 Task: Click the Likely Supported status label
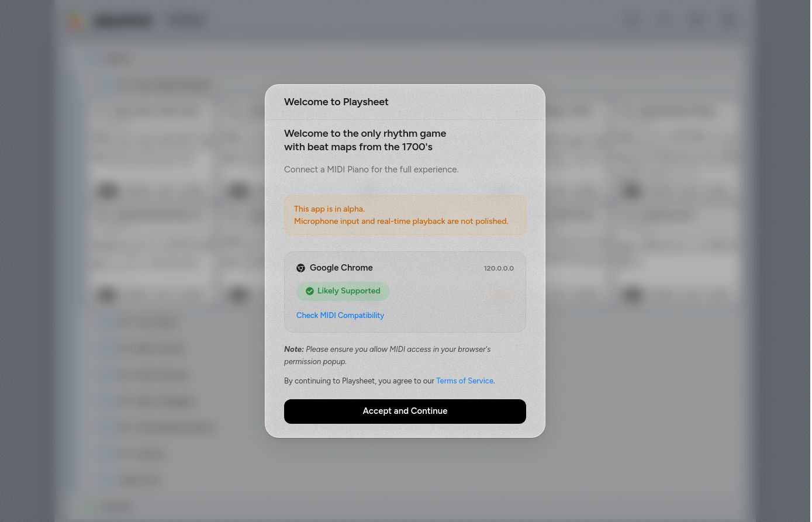point(349,291)
